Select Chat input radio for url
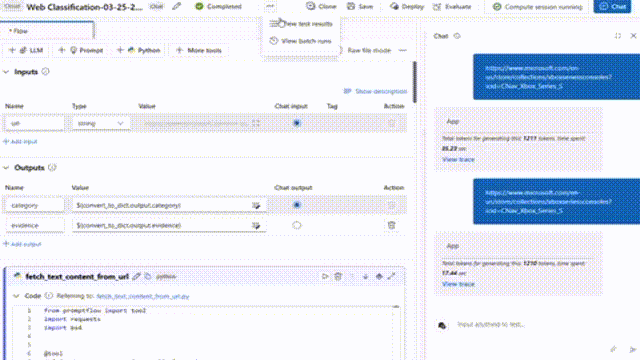This screenshot has height=360, width=640. coord(297,123)
